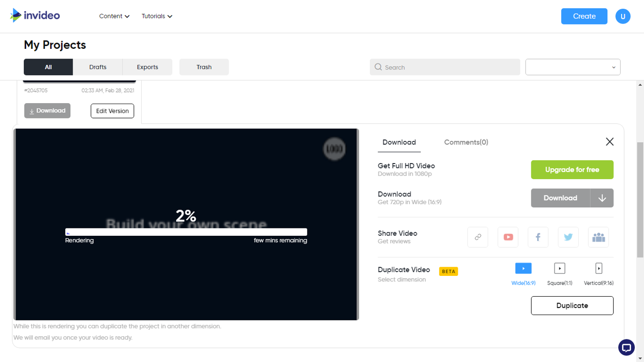644x362 pixels.
Task: Open the Content menu
Action: [114, 16]
